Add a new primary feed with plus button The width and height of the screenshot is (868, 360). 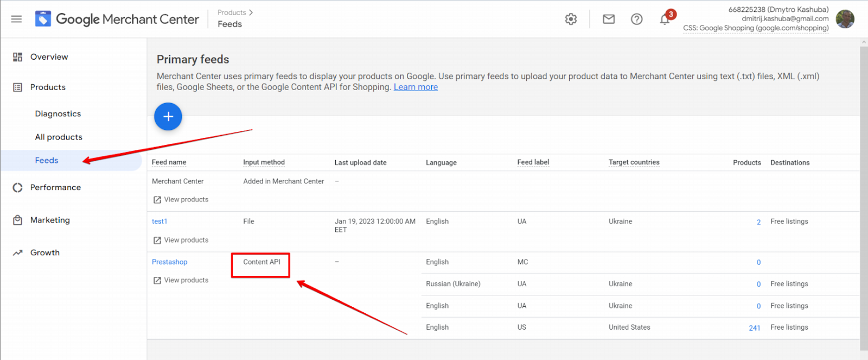[168, 116]
